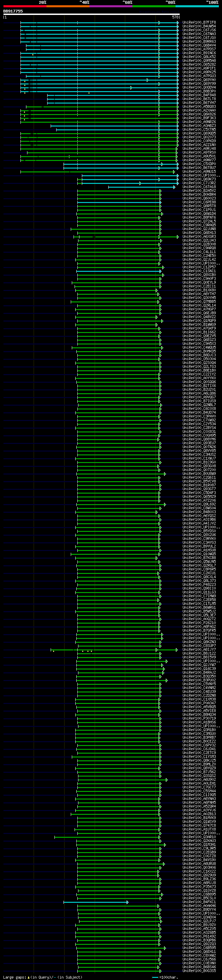This screenshot has height=980, width=222.
Task: Click the hit label UniRef100_Q88YM6
Action: (x=199, y=439)
